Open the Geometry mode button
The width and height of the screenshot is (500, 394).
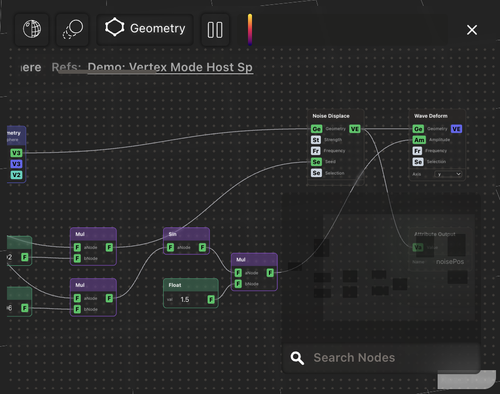(145, 29)
